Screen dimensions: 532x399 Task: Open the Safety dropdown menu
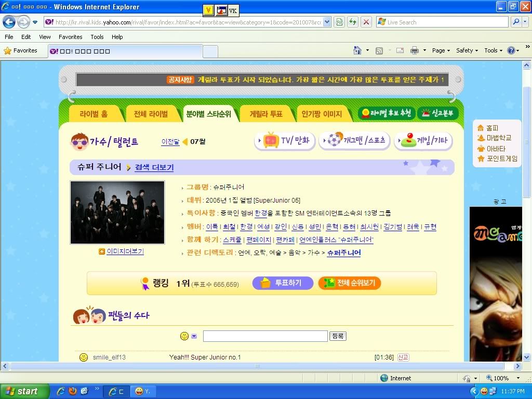tap(467, 50)
